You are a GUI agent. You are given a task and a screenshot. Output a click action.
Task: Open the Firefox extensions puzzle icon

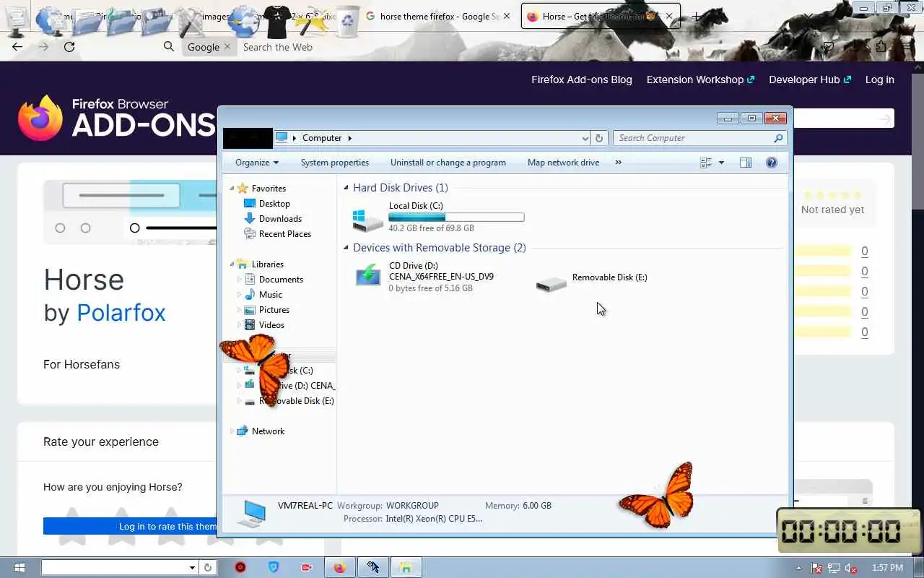point(881,46)
